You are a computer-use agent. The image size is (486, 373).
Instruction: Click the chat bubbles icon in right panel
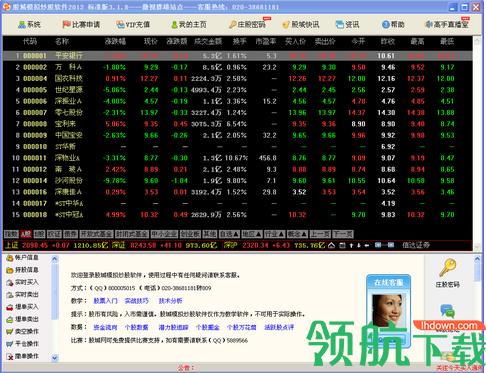tap(447, 311)
